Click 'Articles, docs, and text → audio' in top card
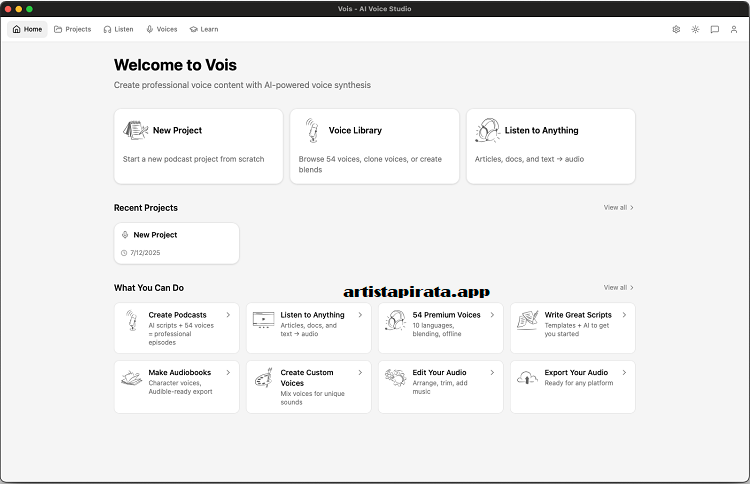 (x=529, y=159)
